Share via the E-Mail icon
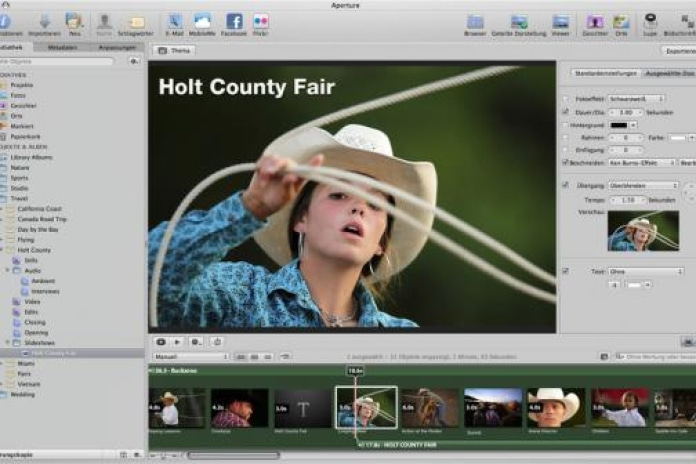 (174, 21)
